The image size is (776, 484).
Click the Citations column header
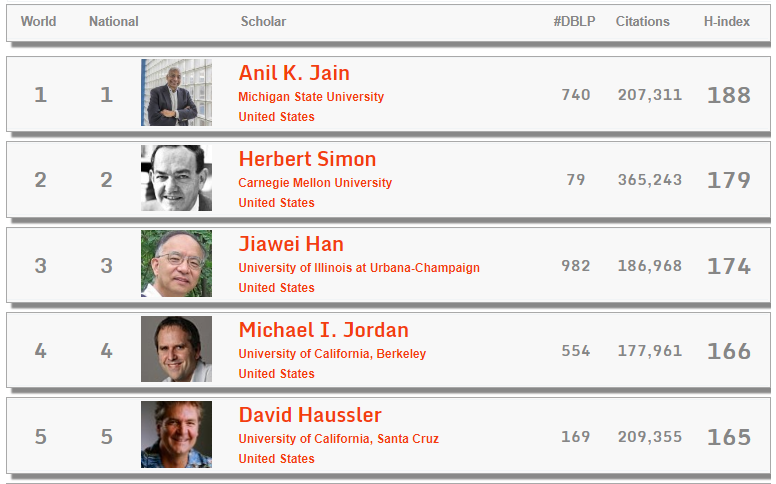coord(642,22)
